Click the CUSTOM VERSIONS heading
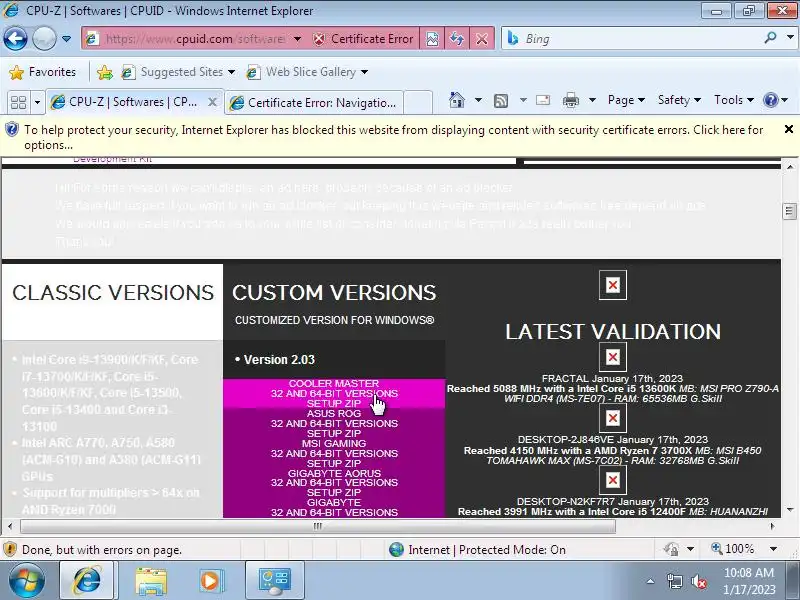 coord(334,293)
